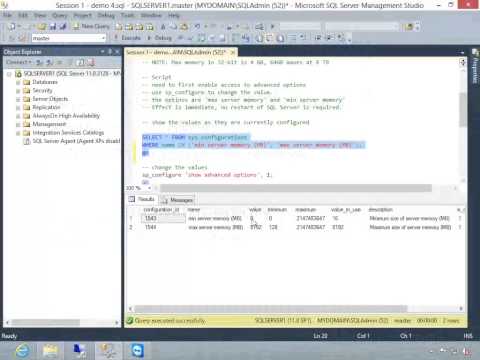
Task: Switch to the Results tab
Action: tap(142, 199)
